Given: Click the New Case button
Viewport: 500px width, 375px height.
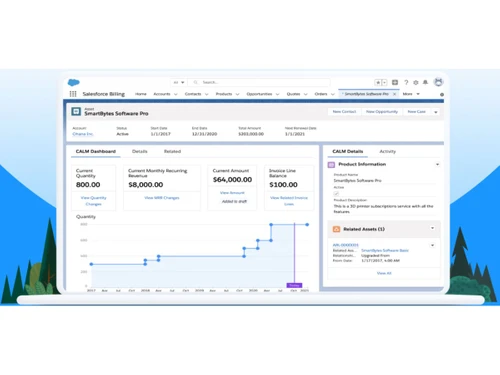Looking at the screenshot, I should 416,112.
